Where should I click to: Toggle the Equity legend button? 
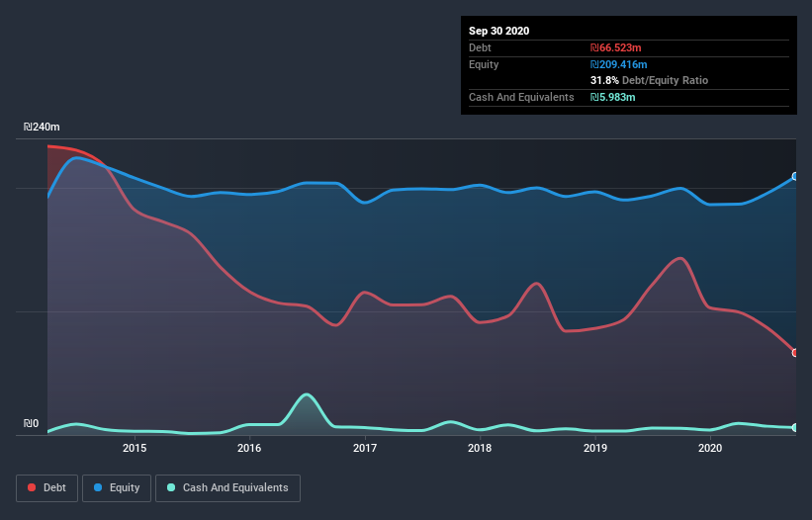point(117,488)
